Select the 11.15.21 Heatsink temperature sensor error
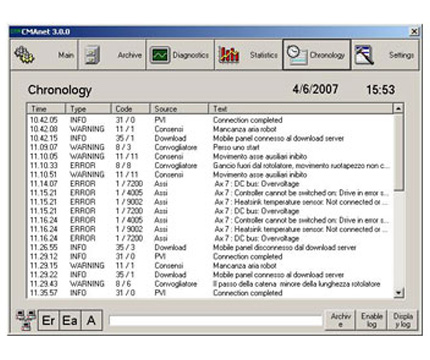 (x=210, y=202)
